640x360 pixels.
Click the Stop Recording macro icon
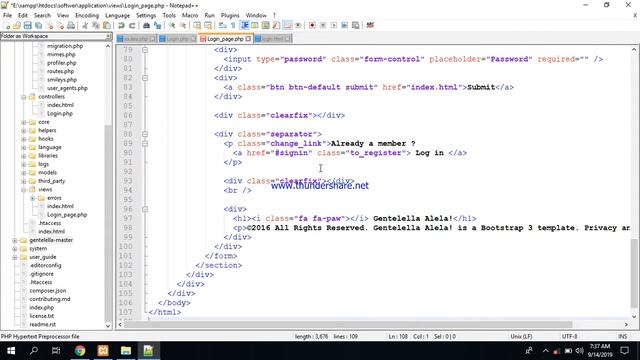(323, 25)
